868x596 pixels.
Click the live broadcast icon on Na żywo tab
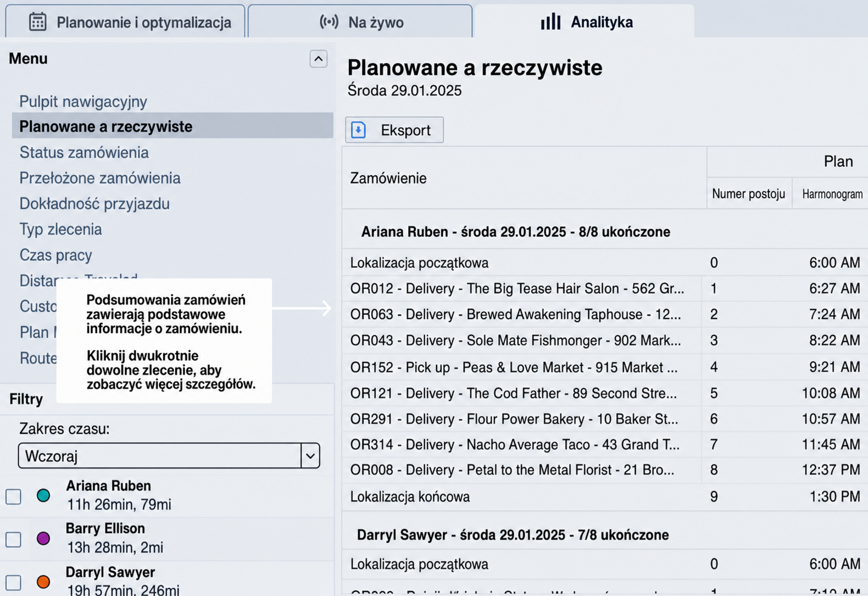click(329, 22)
